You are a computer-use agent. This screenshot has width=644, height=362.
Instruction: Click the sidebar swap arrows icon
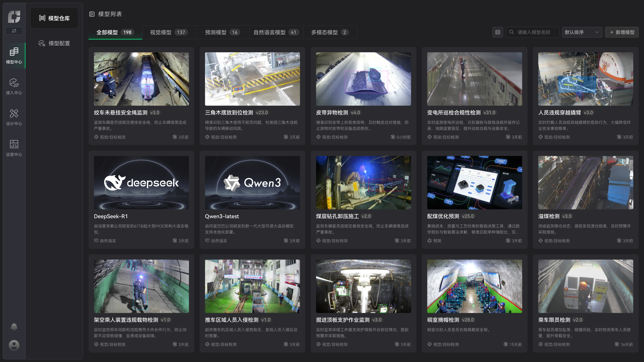pyautogui.click(x=14, y=31)
